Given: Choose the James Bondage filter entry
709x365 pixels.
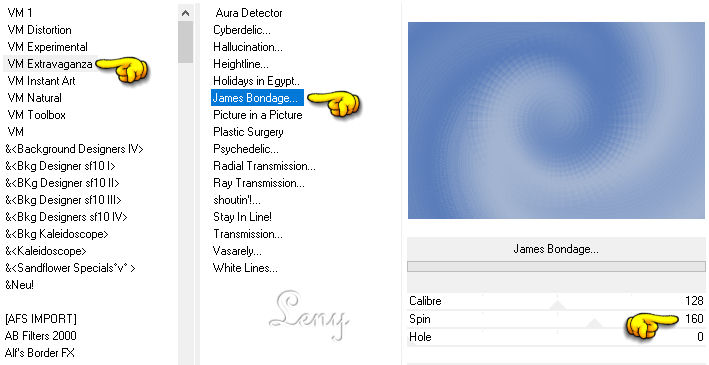Looking at the screenshot, I should pyautogui.click(x=255, y=98).
